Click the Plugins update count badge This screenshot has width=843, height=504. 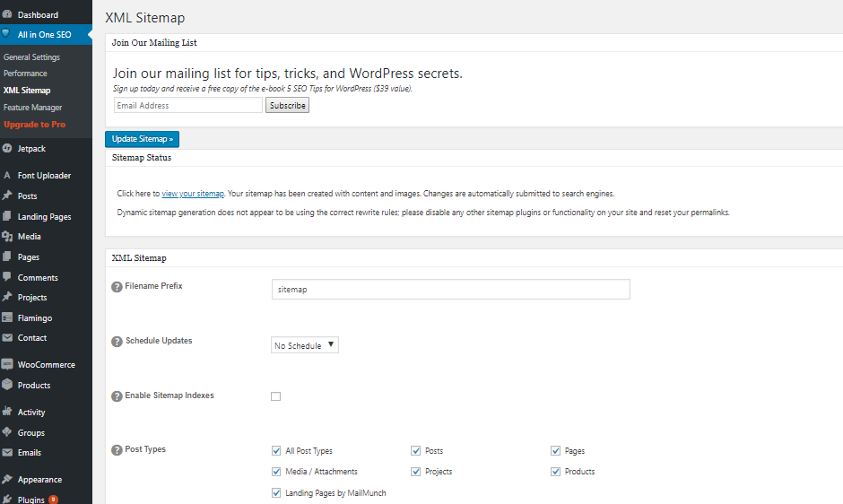click(53, 500)
